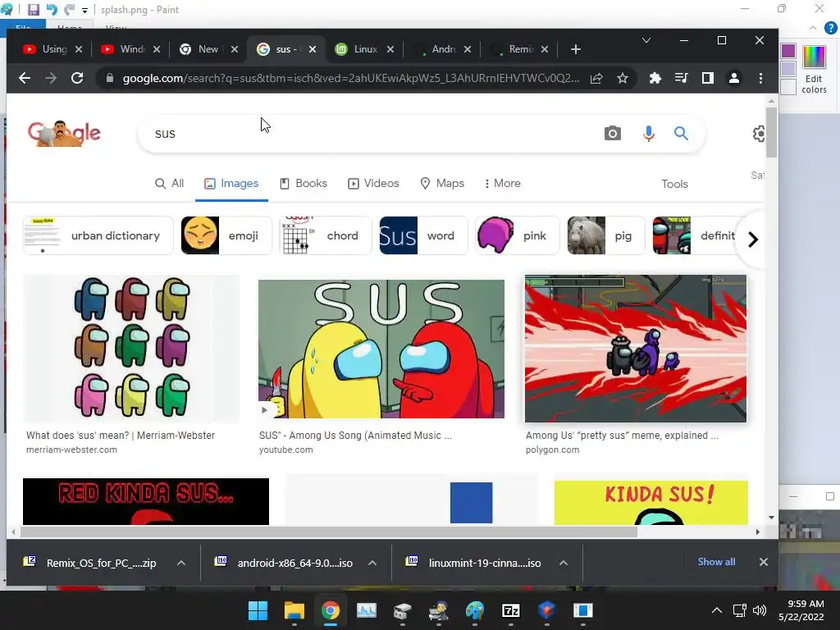Image resolution: width=840 pixels, height=630 pixels.
Task: Click the Chrome address bar URL
Action: click(351, 78)
